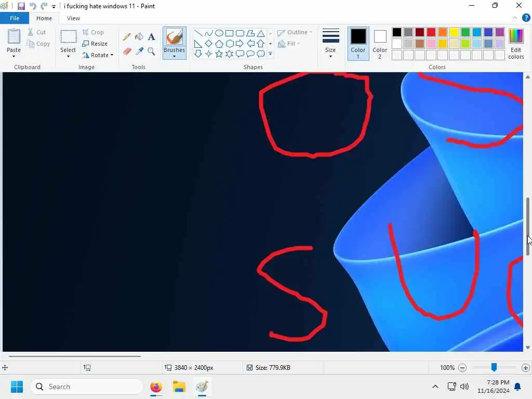The image size is (532, 399).
Task: Select Color 2 box
Action: pos(380,44)
